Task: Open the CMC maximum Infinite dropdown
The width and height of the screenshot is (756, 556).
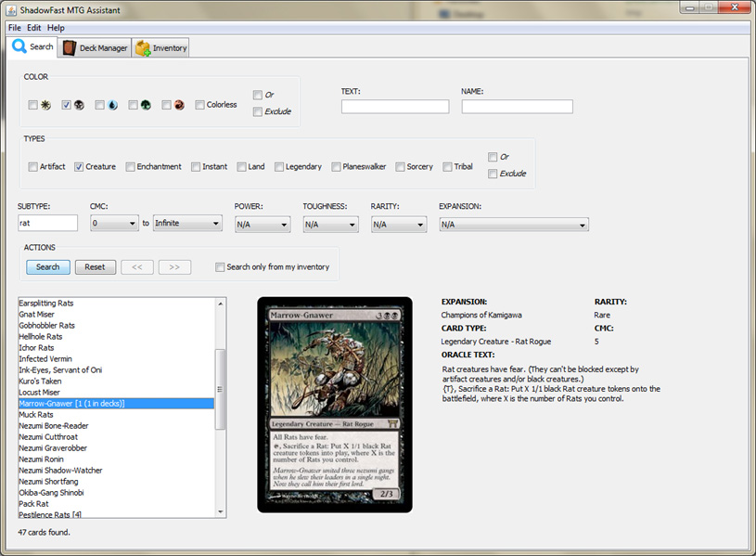Action: pyautogui.click(x=187, y=223)
